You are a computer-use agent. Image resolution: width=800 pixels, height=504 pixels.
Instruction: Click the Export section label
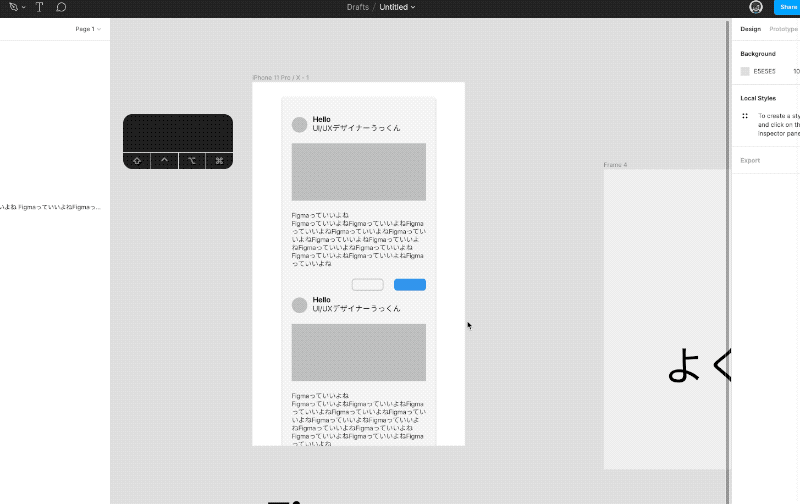coord(750,160)
